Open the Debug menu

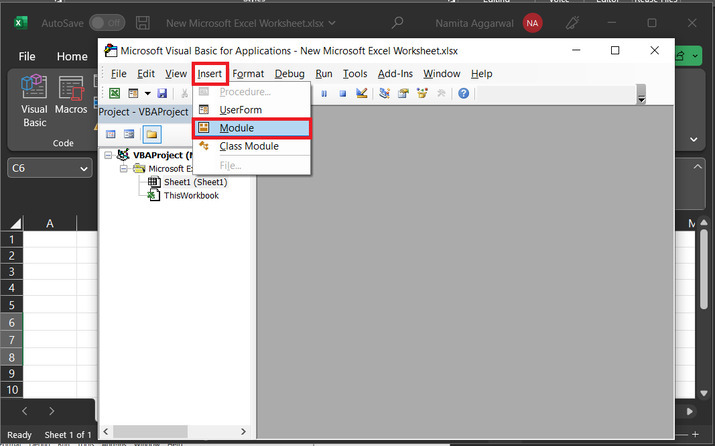pyautogui.click(x=290, y=74)
